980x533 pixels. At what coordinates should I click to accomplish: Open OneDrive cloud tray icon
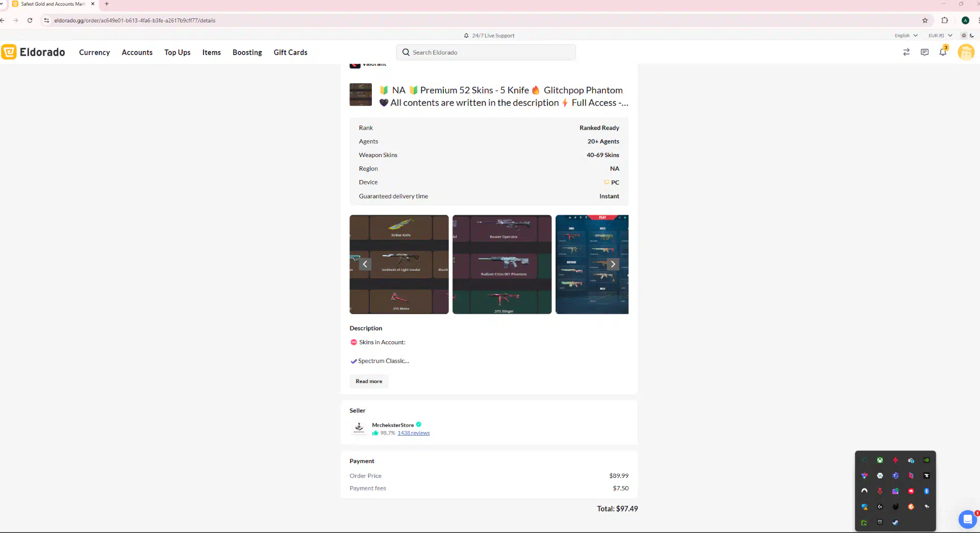911,461
